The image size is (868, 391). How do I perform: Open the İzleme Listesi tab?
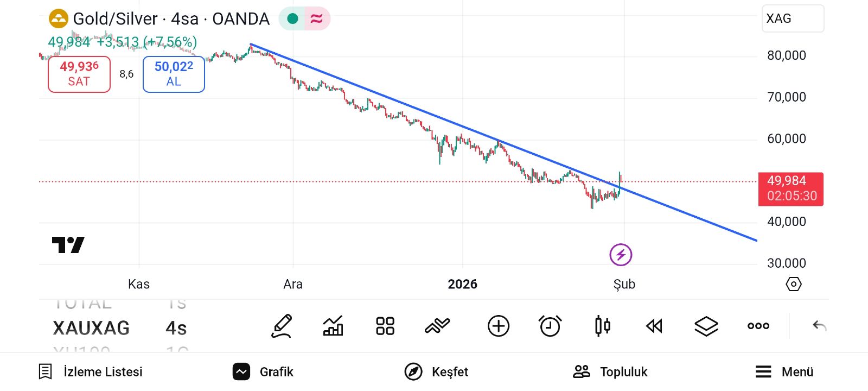91,372
